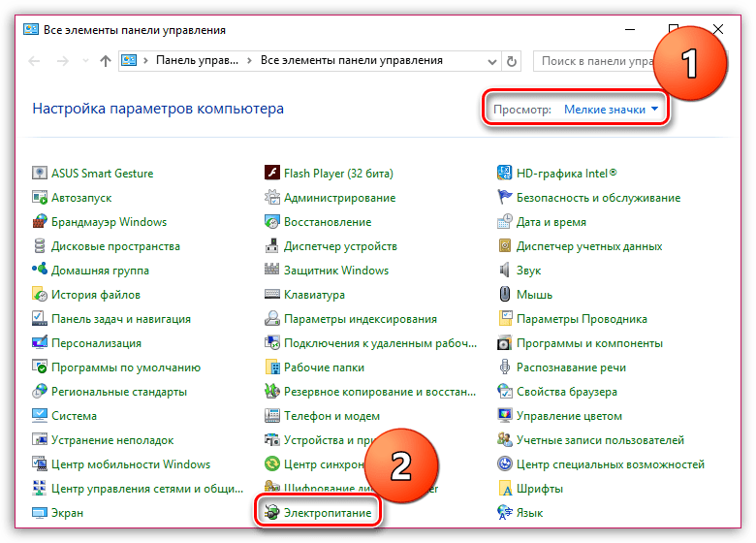
Task: Select Все элементы панели управления breadcrumb
Action: pos(352,60)
